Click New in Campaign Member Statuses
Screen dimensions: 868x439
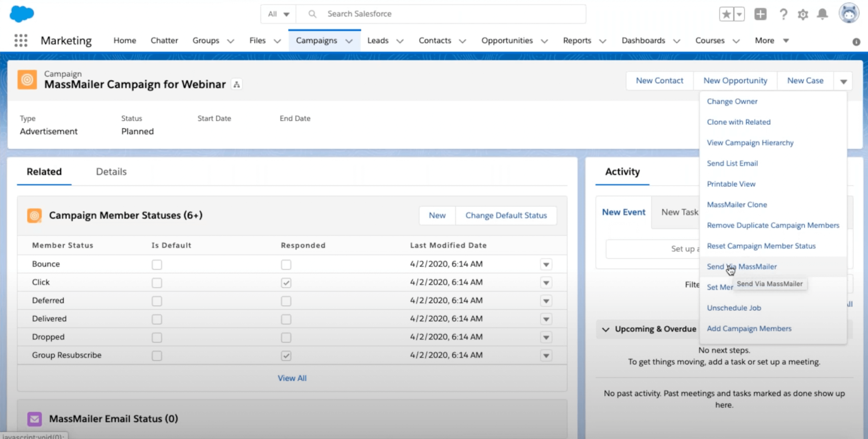(437, 215)
